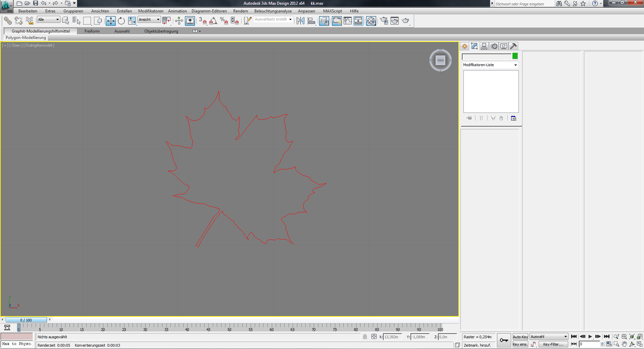Click the 0 / 100 time slider

26,320
